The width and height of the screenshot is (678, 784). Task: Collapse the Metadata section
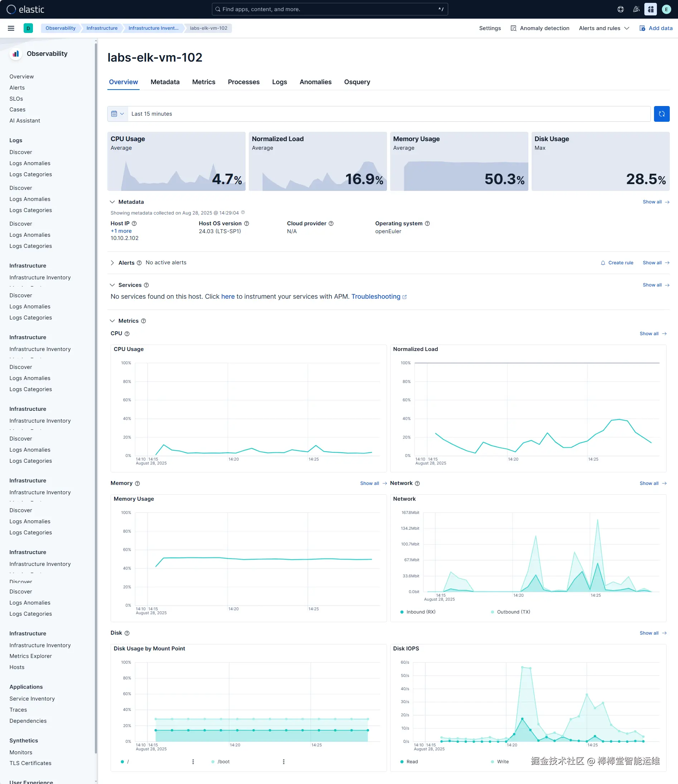coord(112,202)
